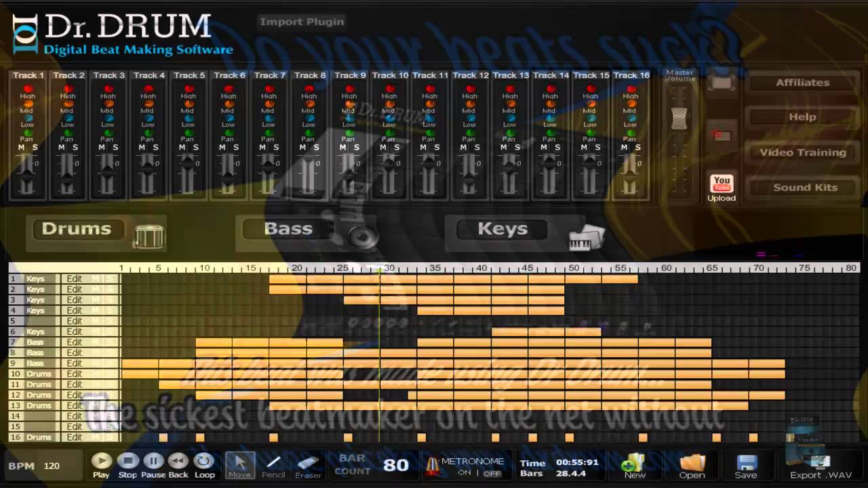Image resolution: width=868 pixels, height=488 pixels.
Task: Solo sequencer row 2 Keys
Action: coord(111,289)
